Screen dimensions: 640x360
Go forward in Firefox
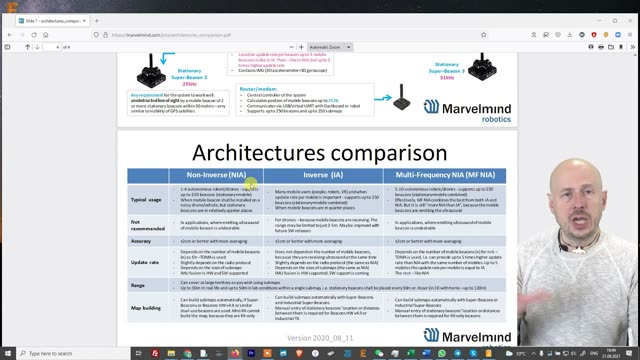(22, 35)
